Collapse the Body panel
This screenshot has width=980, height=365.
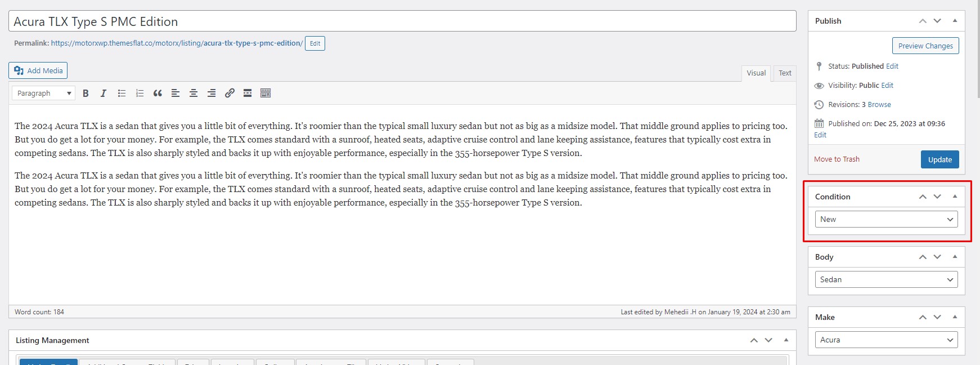pyautogui.click(x=955, y=257)
